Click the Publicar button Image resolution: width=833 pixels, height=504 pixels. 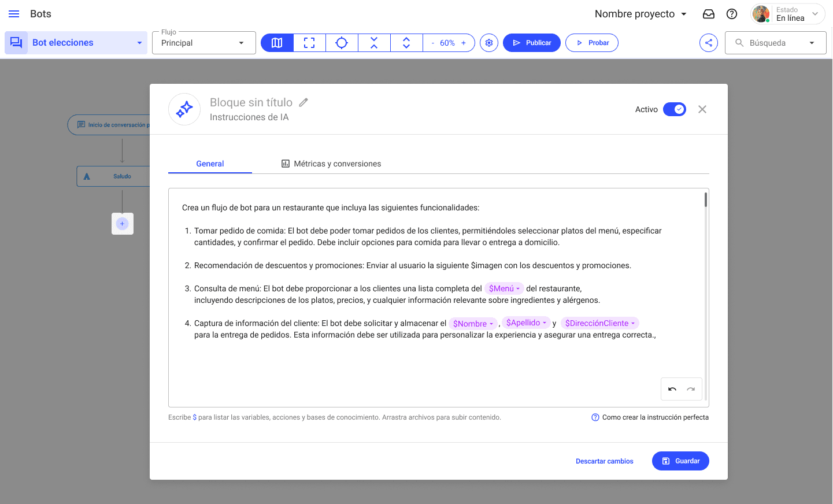(532, 43)
